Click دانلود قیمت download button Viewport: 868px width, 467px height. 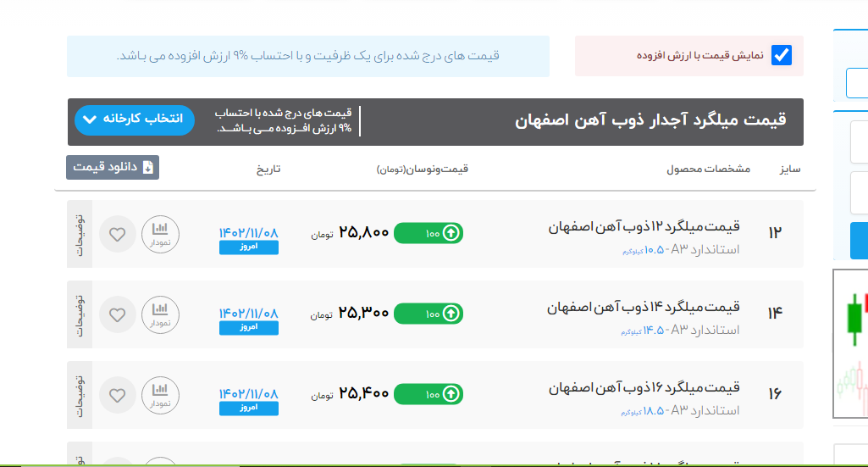(113, 167)
